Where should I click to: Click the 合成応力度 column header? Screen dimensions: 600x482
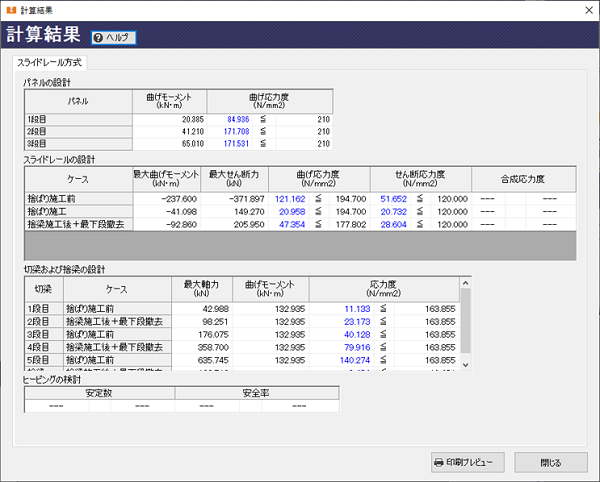click(x=523, y=179)
